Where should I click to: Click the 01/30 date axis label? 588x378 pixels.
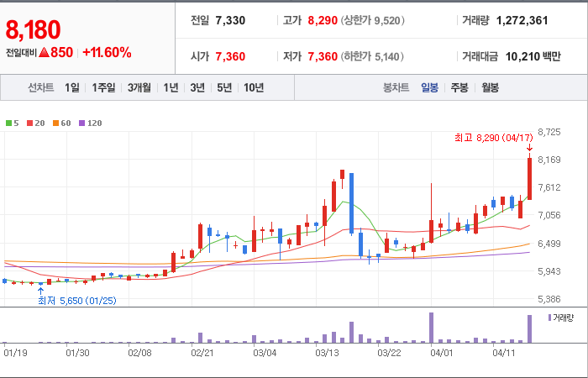tap(77, 353)
